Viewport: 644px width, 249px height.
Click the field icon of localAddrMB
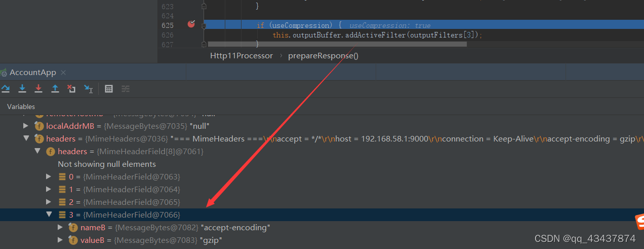point(39,126)
